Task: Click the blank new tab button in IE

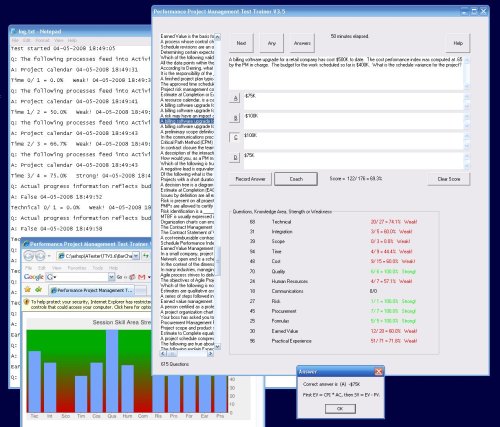Action: [141, 290]
